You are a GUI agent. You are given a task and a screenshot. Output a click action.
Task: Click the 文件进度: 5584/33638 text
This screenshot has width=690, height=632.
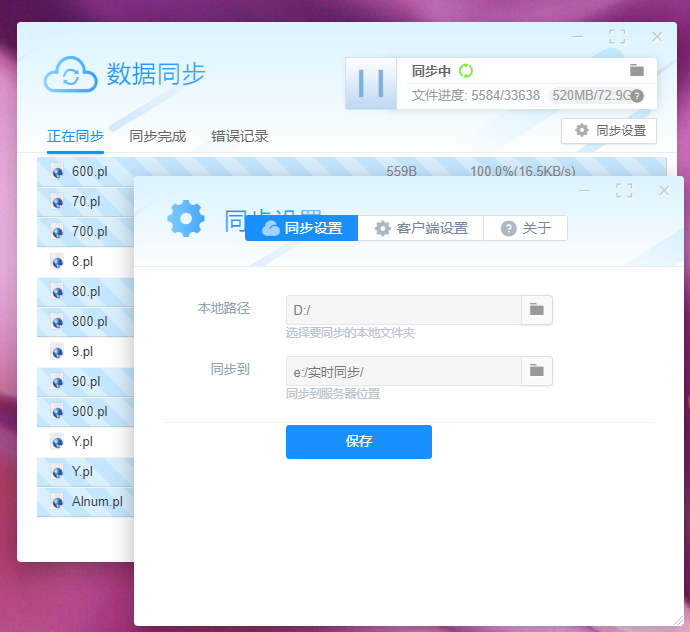pos(476,96)
